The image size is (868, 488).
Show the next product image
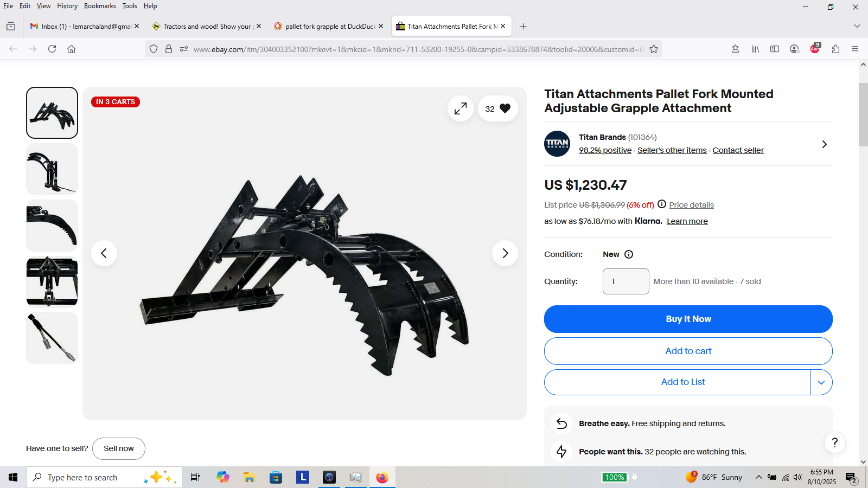tap(505, 253)
